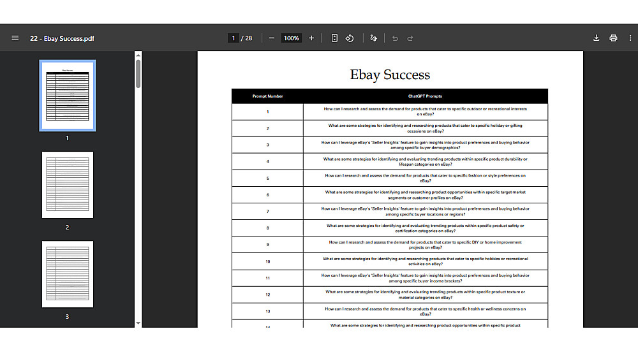Click the prompt number 10 cell
This screenshot has width=638, height=364.
click(x=267, y=261)
